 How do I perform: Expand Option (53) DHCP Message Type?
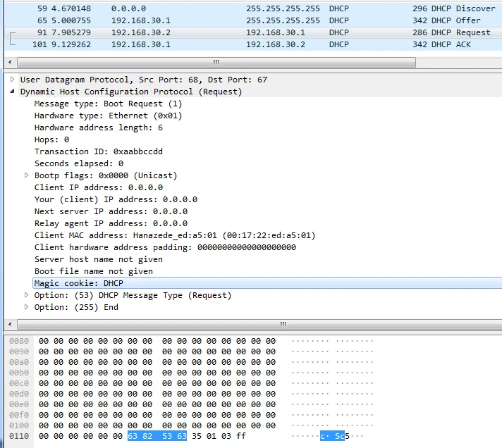pyautogui.click(x=27, y=295)
